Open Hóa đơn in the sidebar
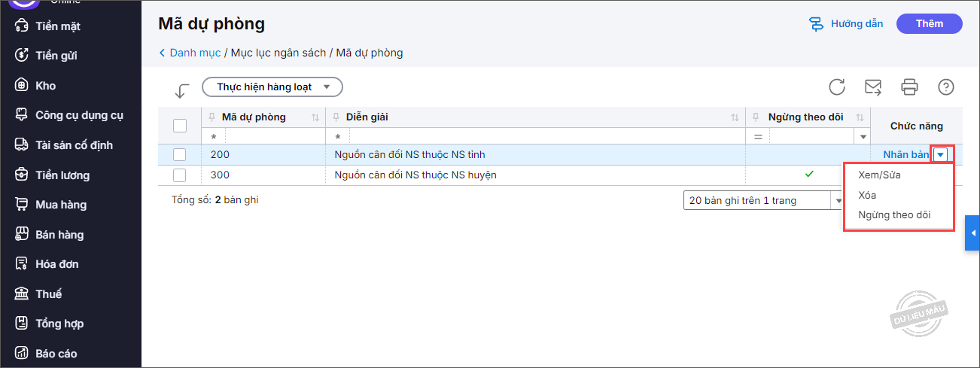 pyautogui.click(x=56, y=264)
